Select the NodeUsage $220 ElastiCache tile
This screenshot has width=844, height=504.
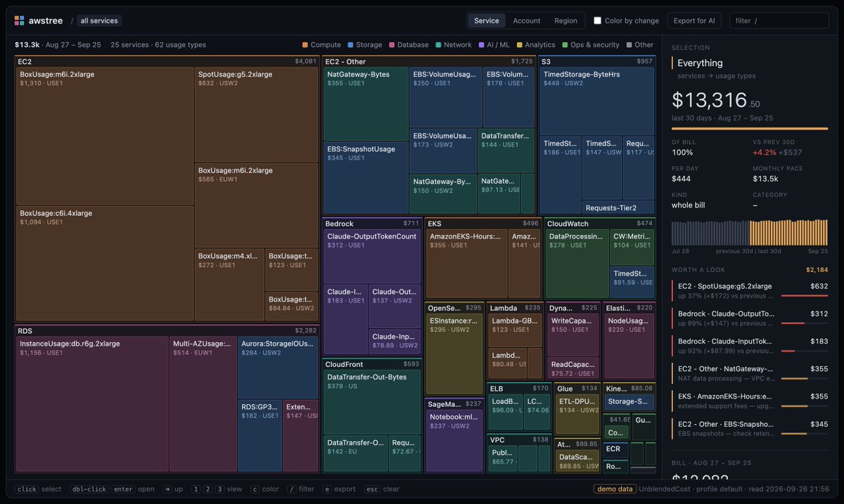point(629,346)
